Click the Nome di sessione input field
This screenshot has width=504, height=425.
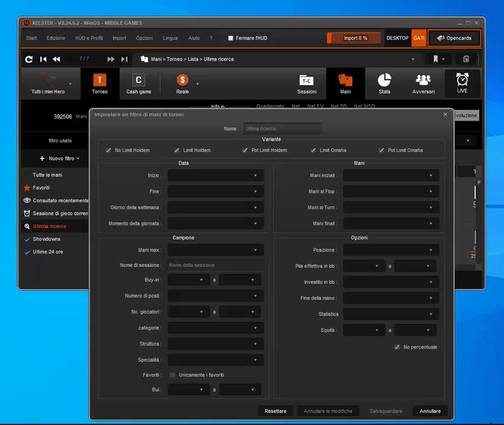pos(215,265)
